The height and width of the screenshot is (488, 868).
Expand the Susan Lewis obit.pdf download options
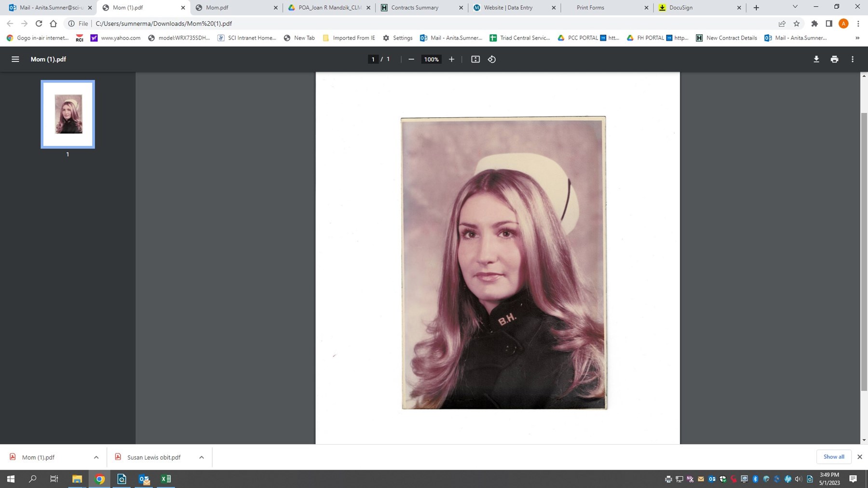tap(201, 457)
